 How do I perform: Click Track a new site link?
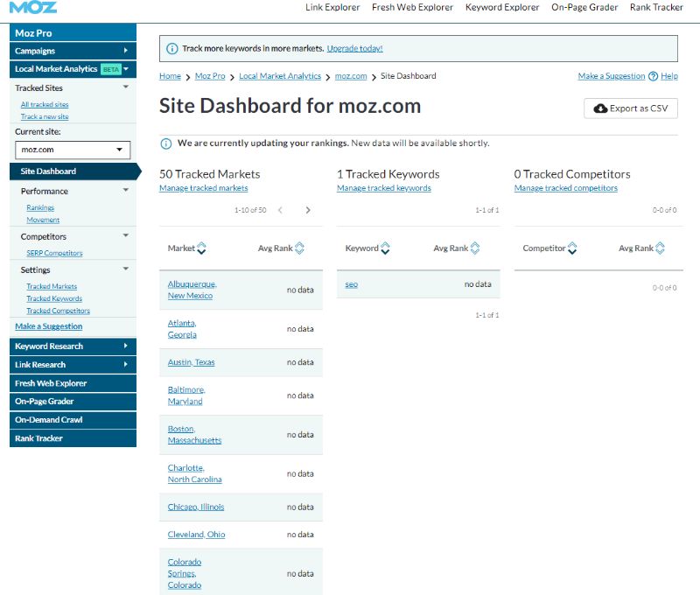tap(45, 116)
